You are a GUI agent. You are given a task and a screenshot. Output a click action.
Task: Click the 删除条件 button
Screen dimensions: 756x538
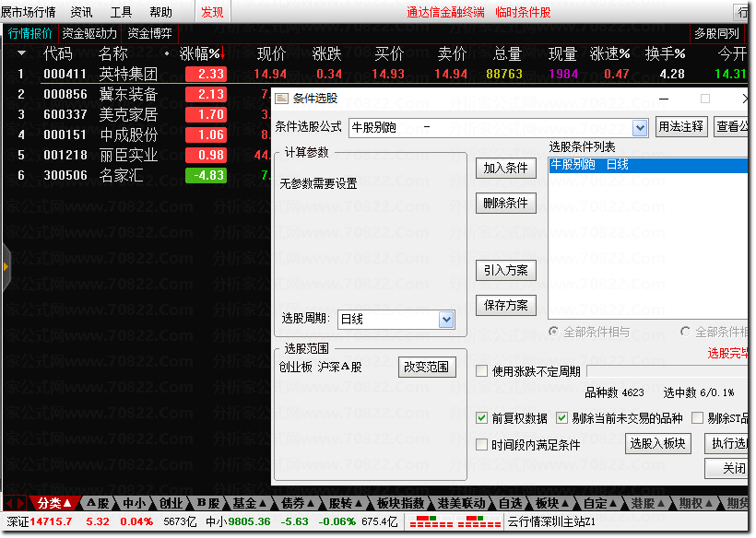pos(506,203)
